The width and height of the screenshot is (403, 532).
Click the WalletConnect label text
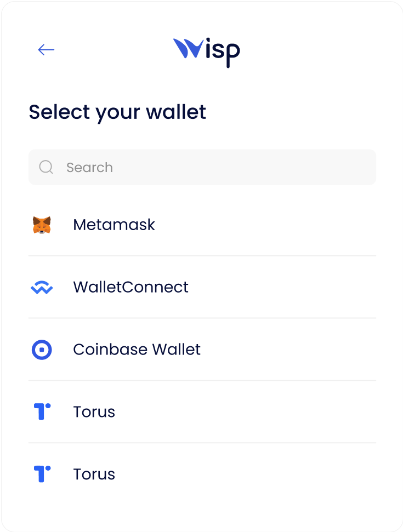pos(130,287)
